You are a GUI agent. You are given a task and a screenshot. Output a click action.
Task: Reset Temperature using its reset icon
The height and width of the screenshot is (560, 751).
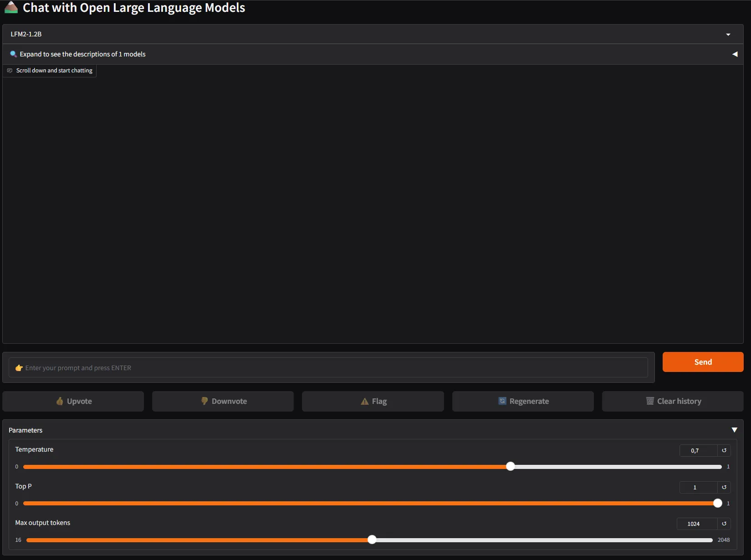[724, 450]
